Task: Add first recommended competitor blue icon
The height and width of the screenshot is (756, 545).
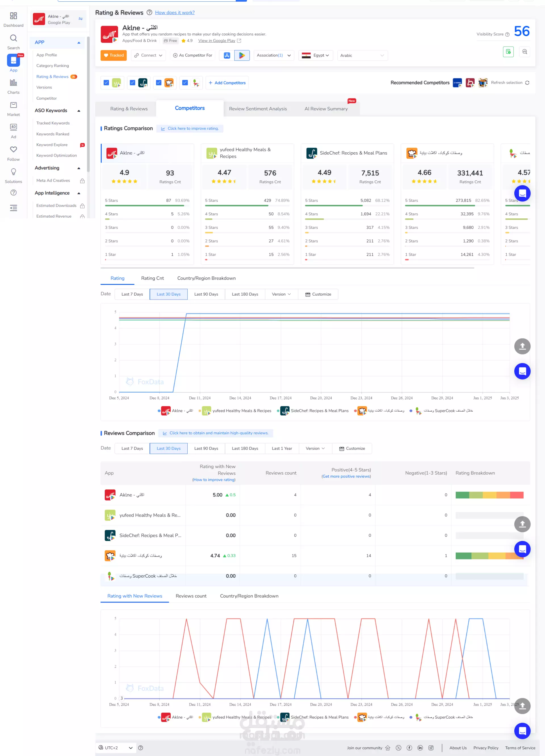Action: click(x=457, y=83)
